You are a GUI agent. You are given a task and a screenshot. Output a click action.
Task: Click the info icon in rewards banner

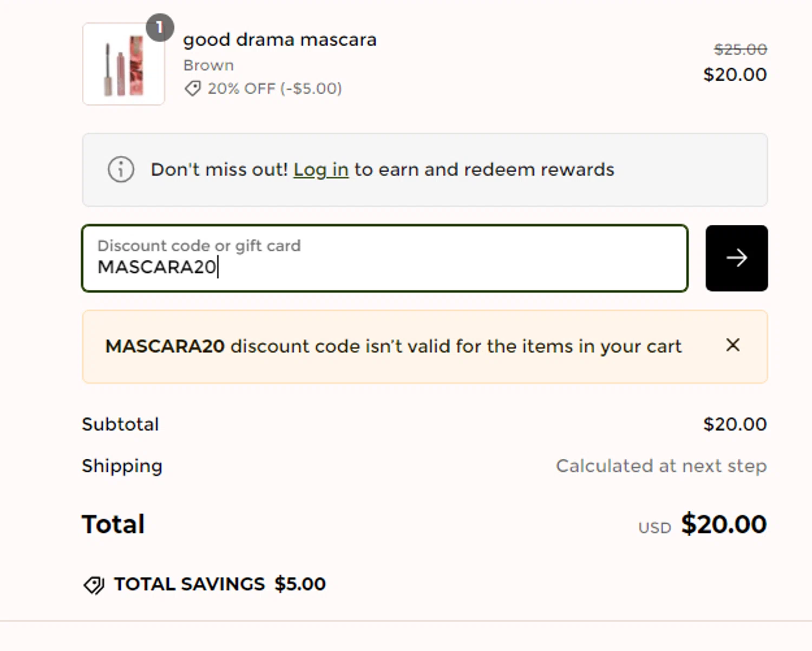(x=121, y=170)
